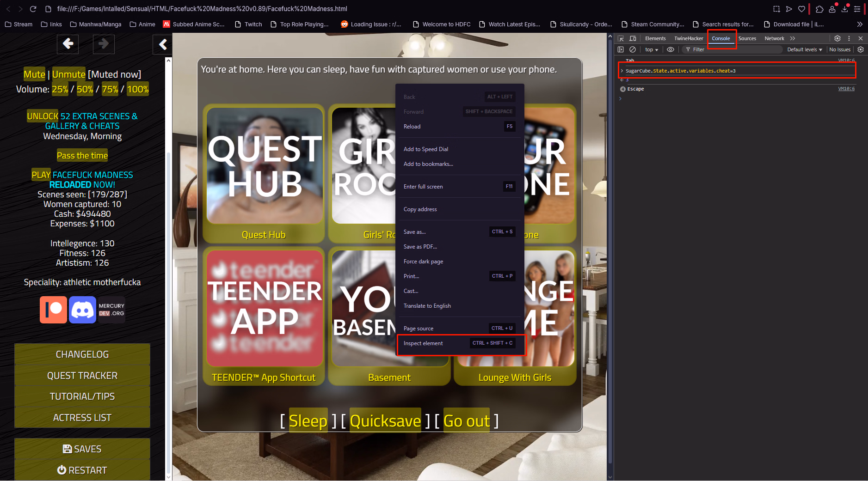
Task: Click the Quicksave link
Action: (385, 421)
